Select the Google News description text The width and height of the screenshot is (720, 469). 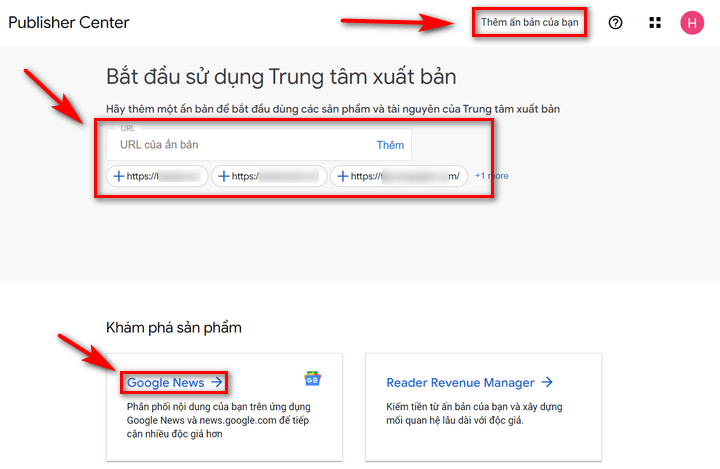[x=219, y=420]
